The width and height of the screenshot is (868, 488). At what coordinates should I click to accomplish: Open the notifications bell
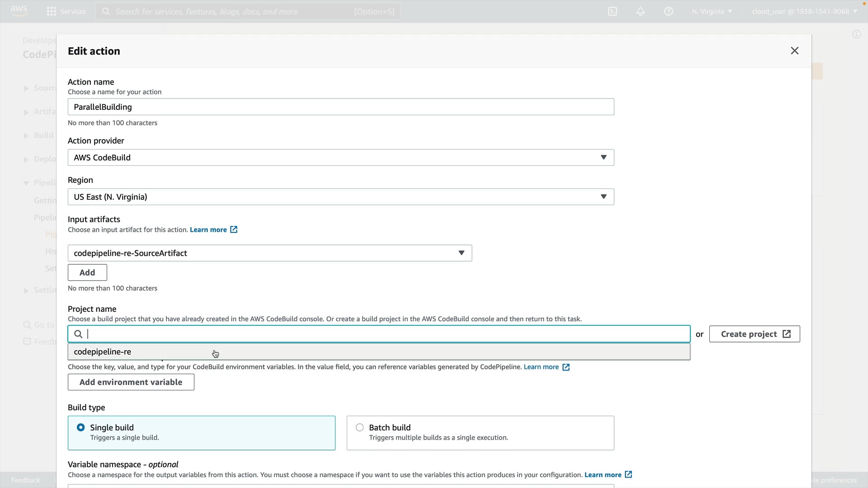641,11
